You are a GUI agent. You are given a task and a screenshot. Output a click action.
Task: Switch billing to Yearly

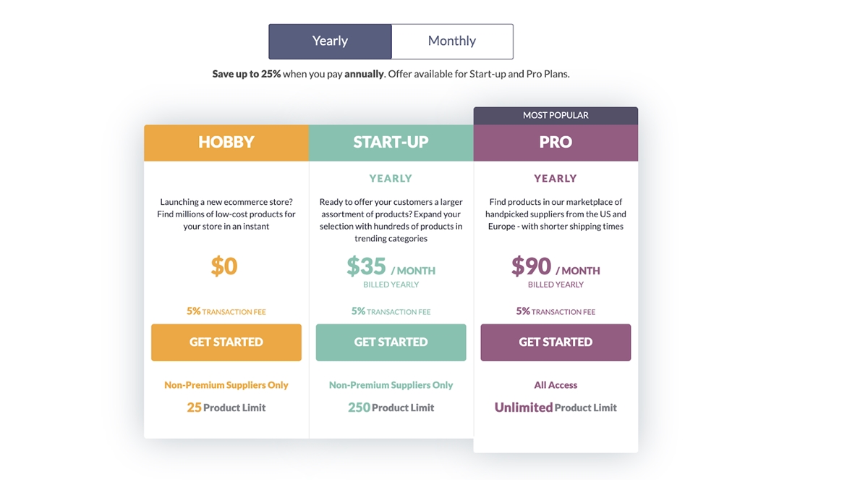pyautogui.click(x=330, y=41)
